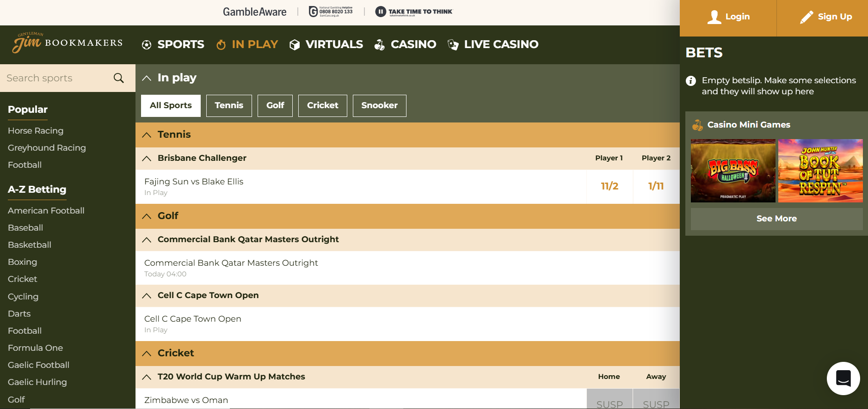
Task: Open Baseball in A-Z Betting
Action: (25, 228)
